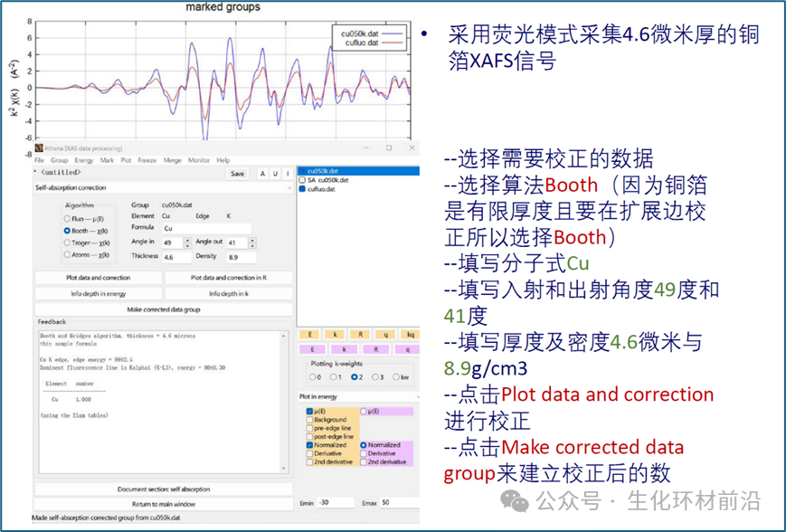This screenshot has width=786, height=532.
Task: Open the Help menu
Action: [223, 160]
